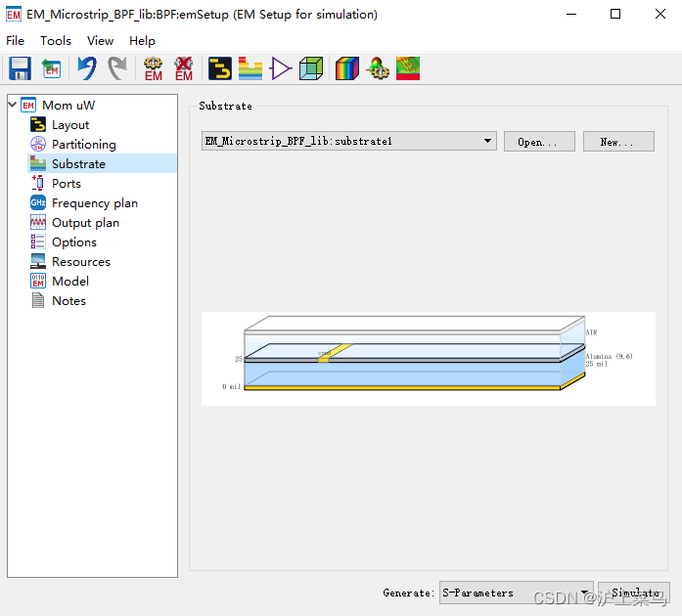Collapse the Mom uW tree node
This screenshot has height=616, width=682.
point(12,105)
